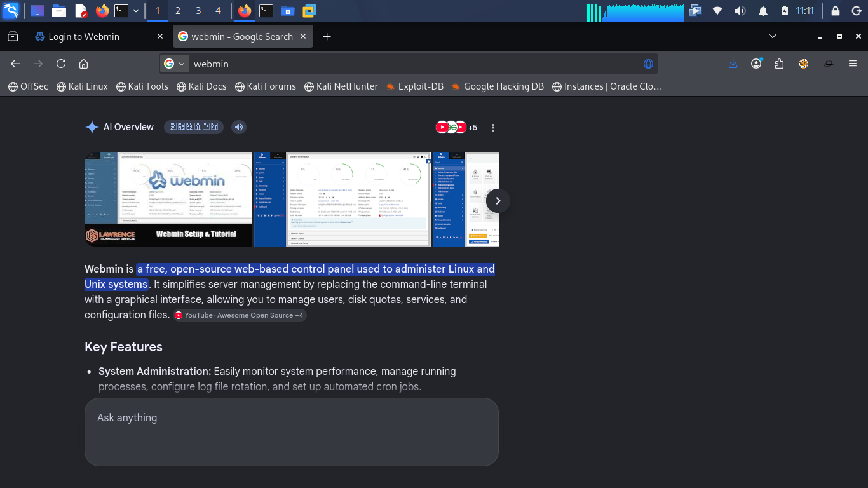Click the battery power tray icon

point(784,11)
